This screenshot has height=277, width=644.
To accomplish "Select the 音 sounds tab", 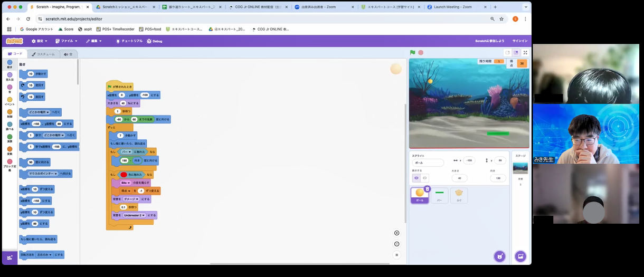I will click(x=68, y=54).
